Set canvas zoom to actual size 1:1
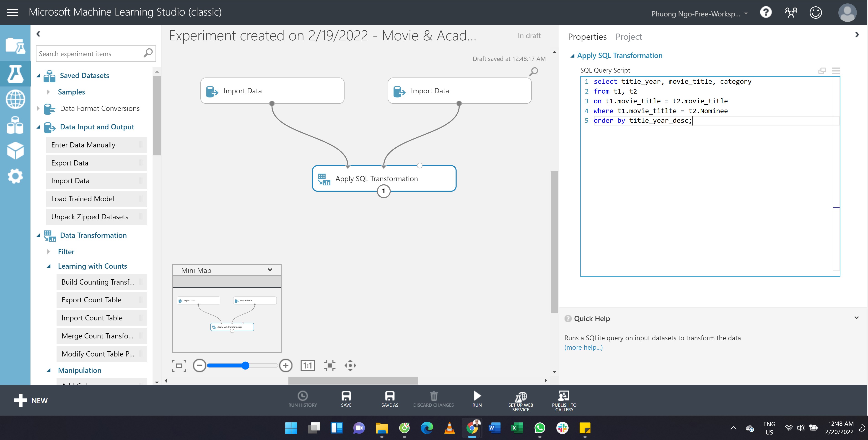Image resolution: width=868 pixels, height=440 pixels. (x=307, y=365)
